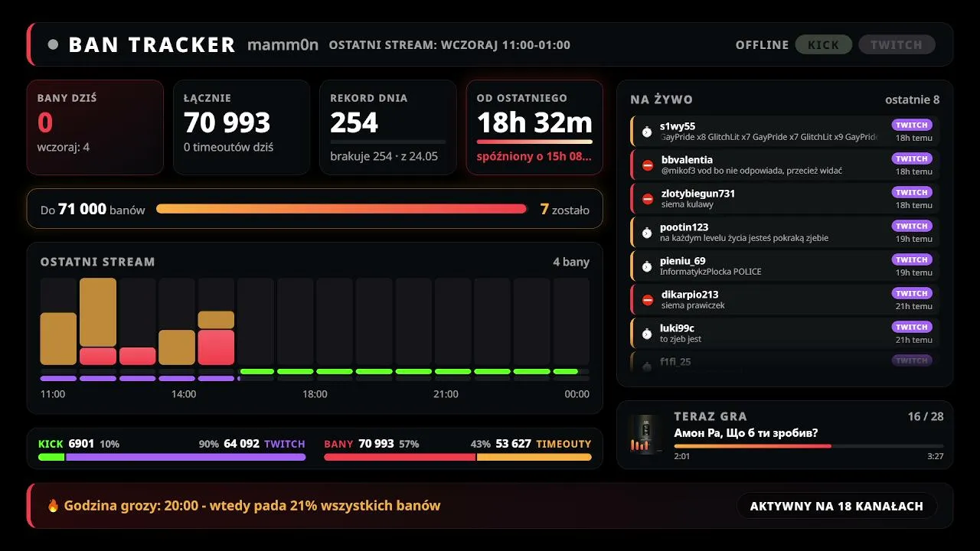Click the 'siema kulawy' message text
980x551 pixels.
[688, 204]
